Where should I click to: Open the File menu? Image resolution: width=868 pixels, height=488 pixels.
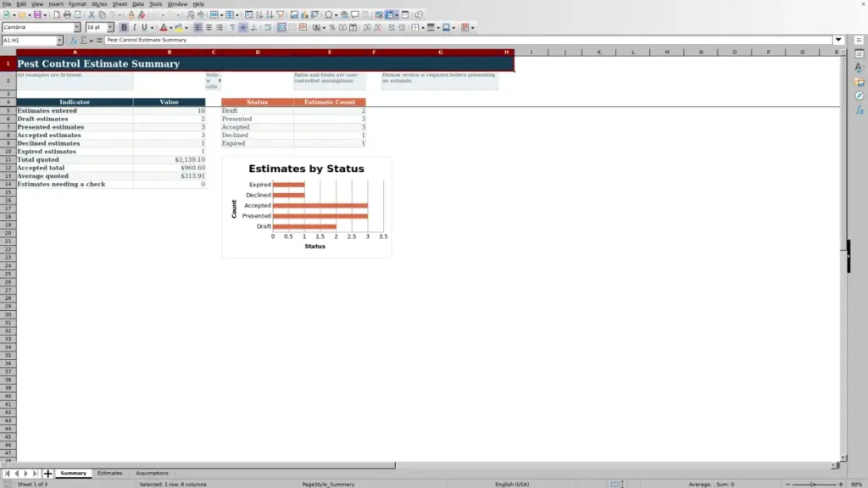7,4
